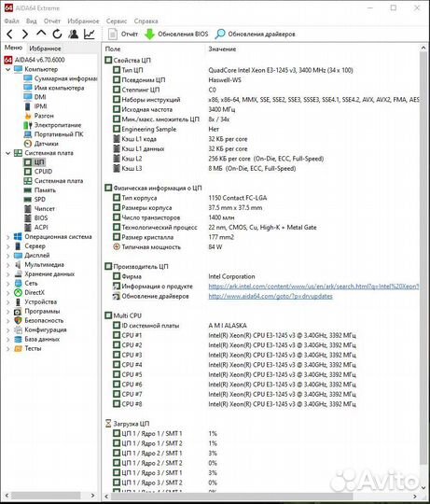
Task: Expand the Сеть tree node
Action: pyautogui.click(x=8, y=284)
